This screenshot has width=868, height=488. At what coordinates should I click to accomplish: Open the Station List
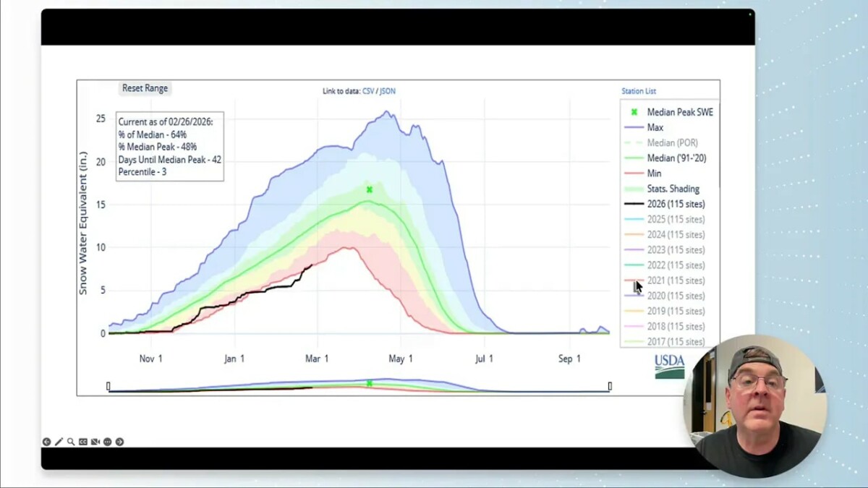tap(638, 91)
